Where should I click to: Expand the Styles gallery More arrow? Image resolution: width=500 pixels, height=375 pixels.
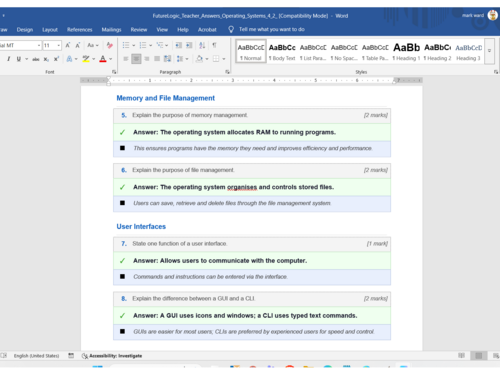[x=489, y=51]
